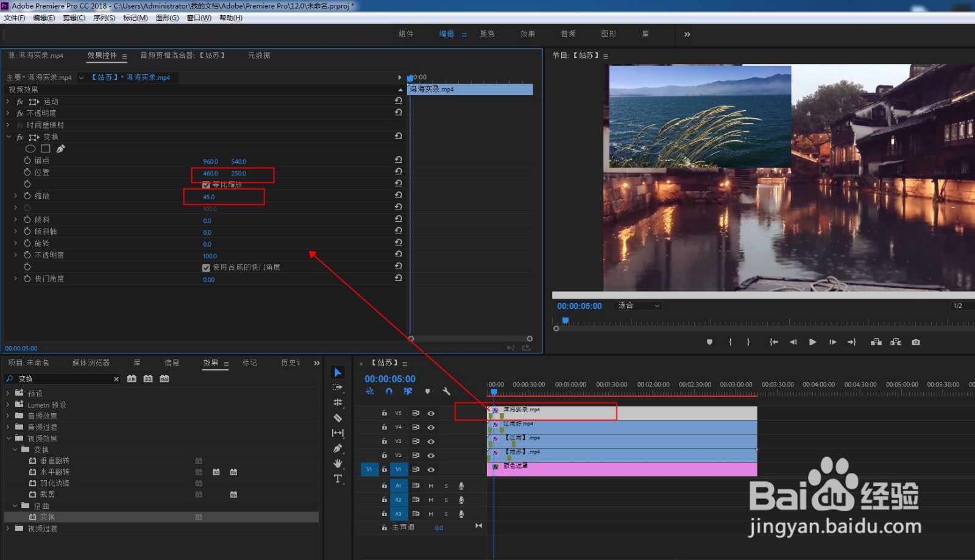Image resolution: width=975 pixels, height=560 pixels.
Task: Click the free draw bezier pen mask icon
Action: tap(60, 149)
